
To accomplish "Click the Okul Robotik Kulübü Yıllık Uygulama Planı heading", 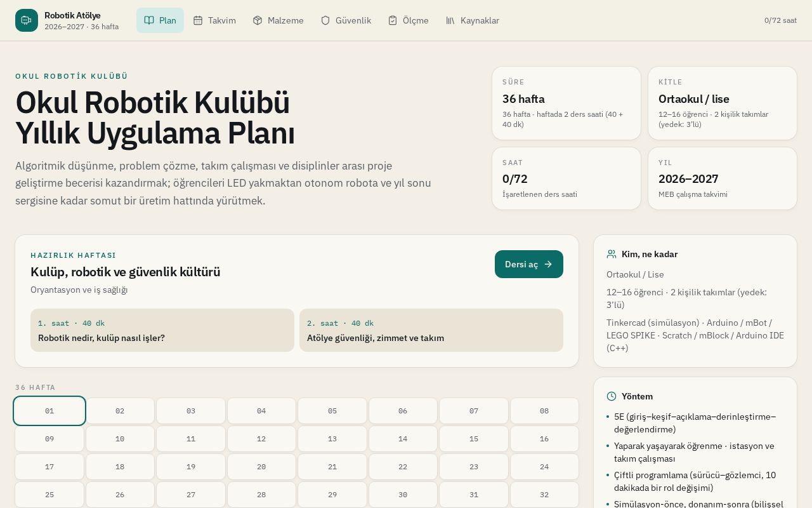I will [x=155, y=118].
